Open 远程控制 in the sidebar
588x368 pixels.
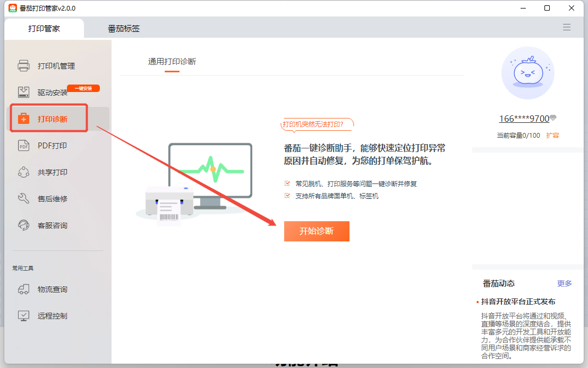(x=53, y=316)
